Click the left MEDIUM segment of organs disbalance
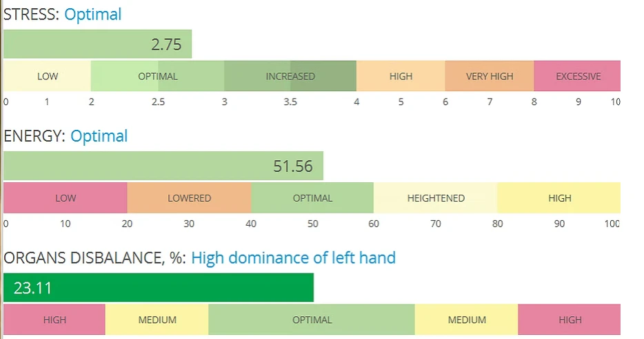644x339 pixels. pyautogui.click(x=157, y=320)
